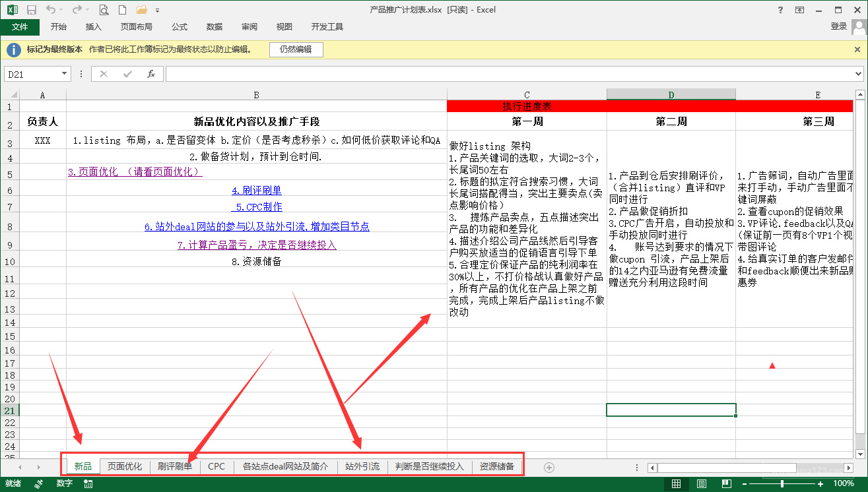Click the 100% zoom level indicator
Viewport: 868px width, 492px height.
click(x=844, y=484)
